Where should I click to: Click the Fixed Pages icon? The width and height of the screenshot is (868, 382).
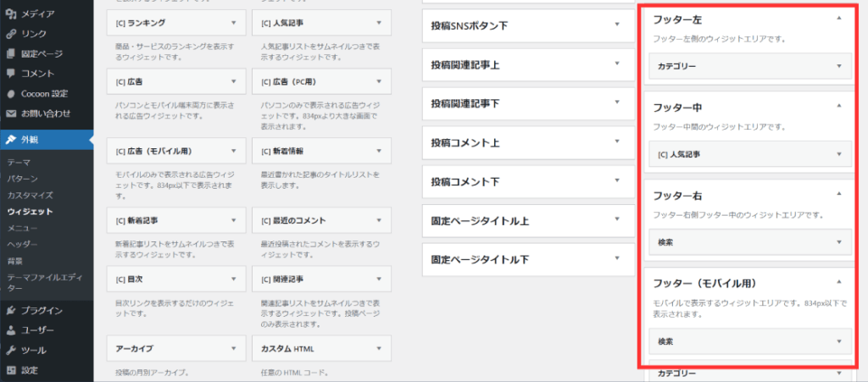12,53
